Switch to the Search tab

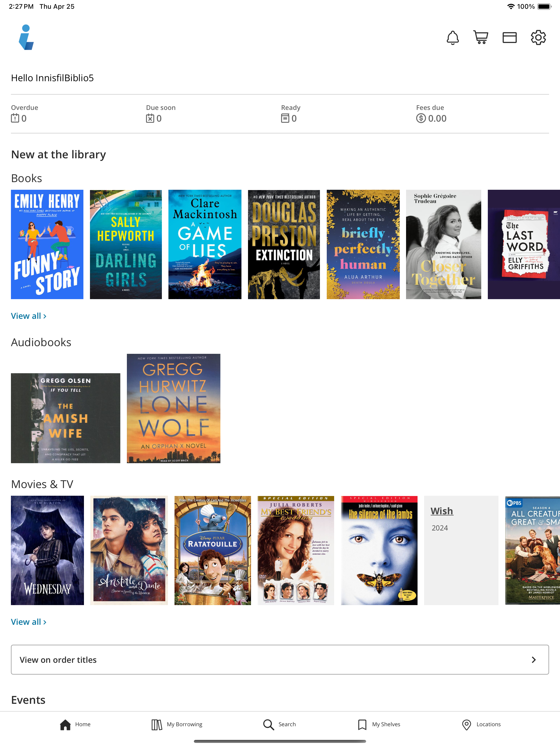[x=279, y=724]
